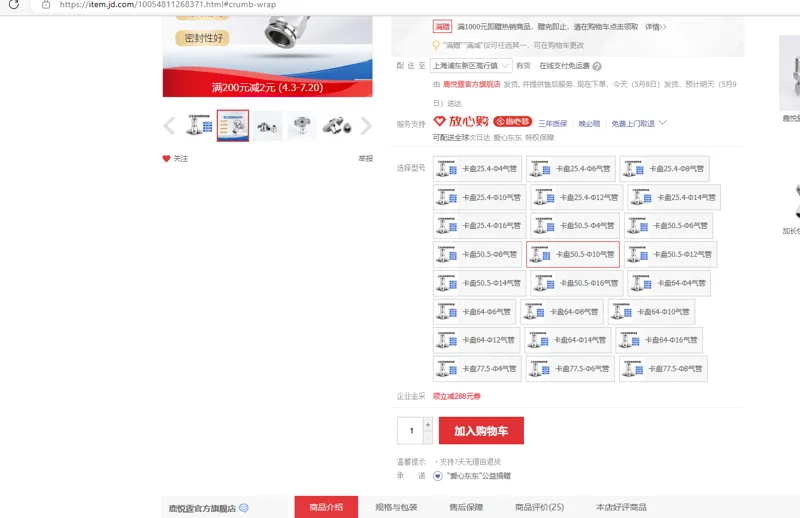Open the 鹿悦霆官方旗舰店 link in the delivery text

471,84
